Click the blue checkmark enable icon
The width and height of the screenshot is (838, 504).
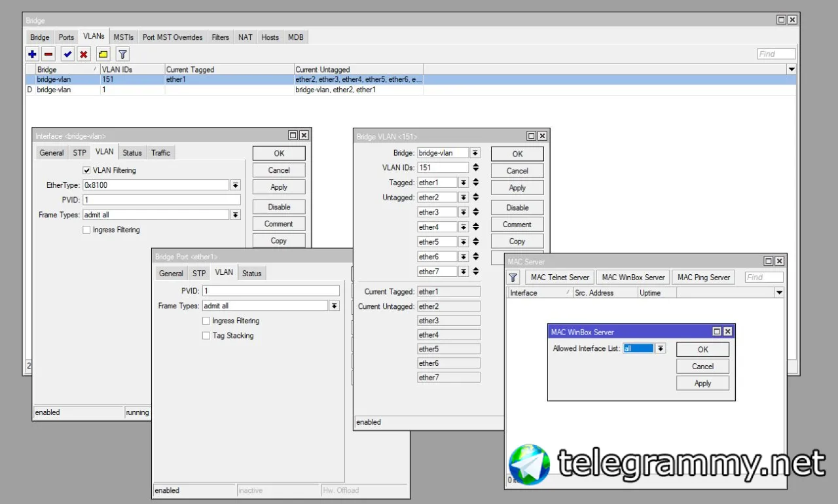(67, 54)
